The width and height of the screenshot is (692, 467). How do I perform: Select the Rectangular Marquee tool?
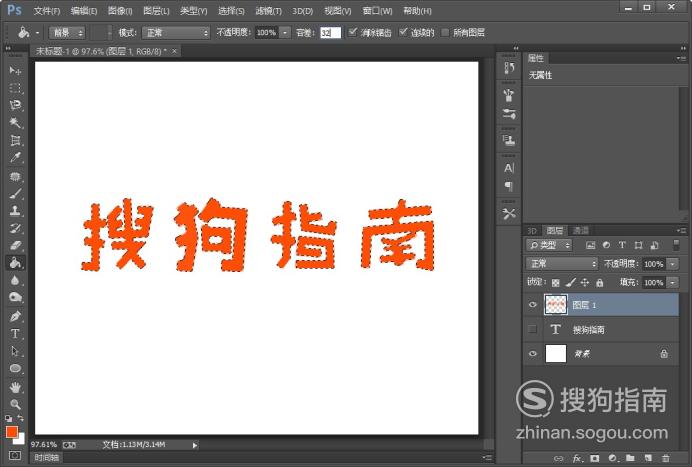tap(15, 88)
